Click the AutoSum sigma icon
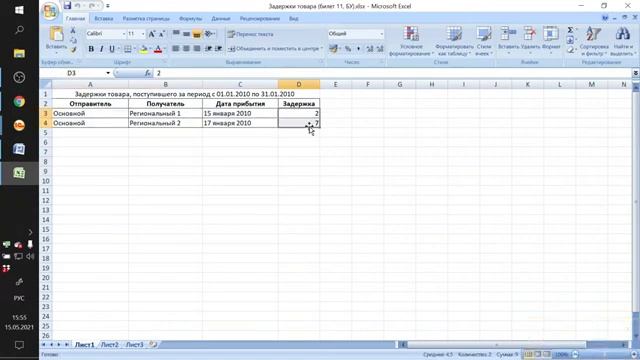The width and height of the screenshot is (640, 360). coord(570,30)
